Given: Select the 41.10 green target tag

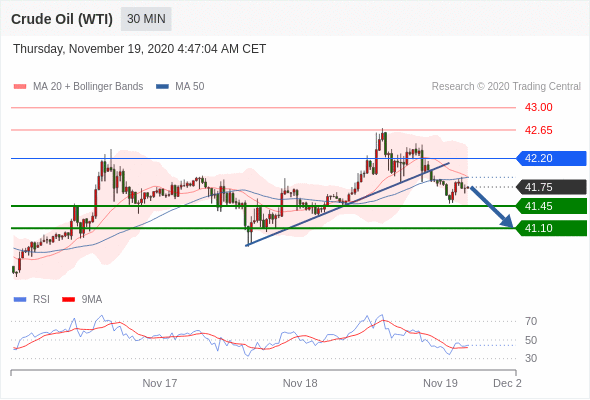Looking at the screenshot, I should point(551,228).
